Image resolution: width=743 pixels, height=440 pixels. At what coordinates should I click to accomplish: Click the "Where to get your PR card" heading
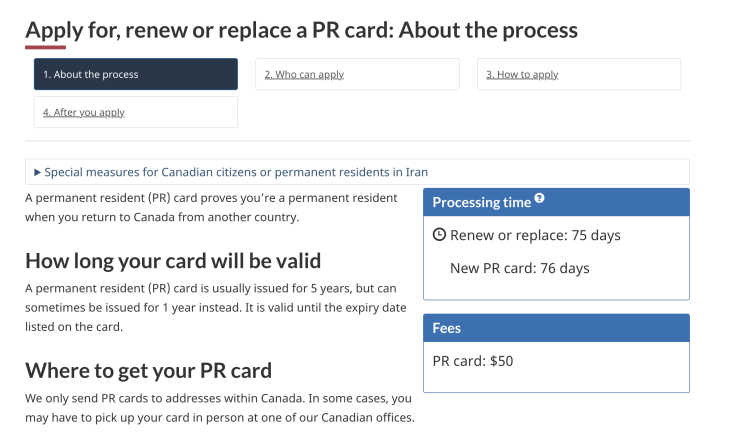tap(148, 370)
